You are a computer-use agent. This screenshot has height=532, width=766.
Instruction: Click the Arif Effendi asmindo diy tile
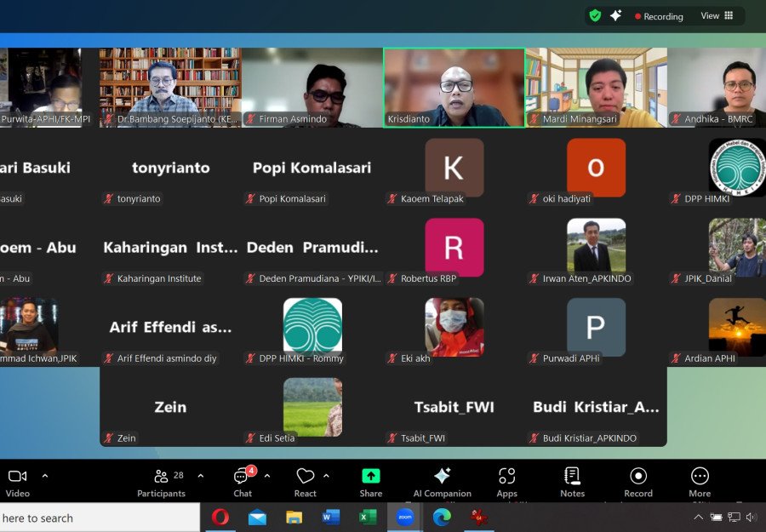click(x=170, y=327)
